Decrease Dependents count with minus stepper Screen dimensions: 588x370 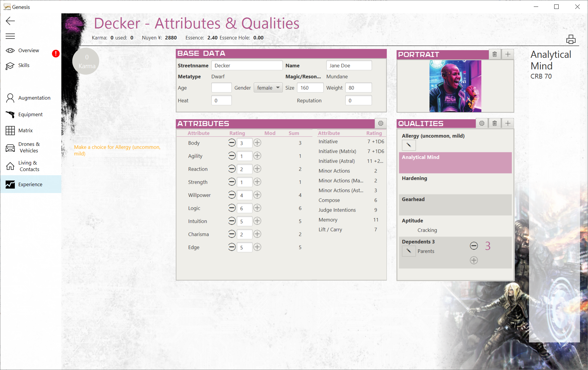coord(474,245)
